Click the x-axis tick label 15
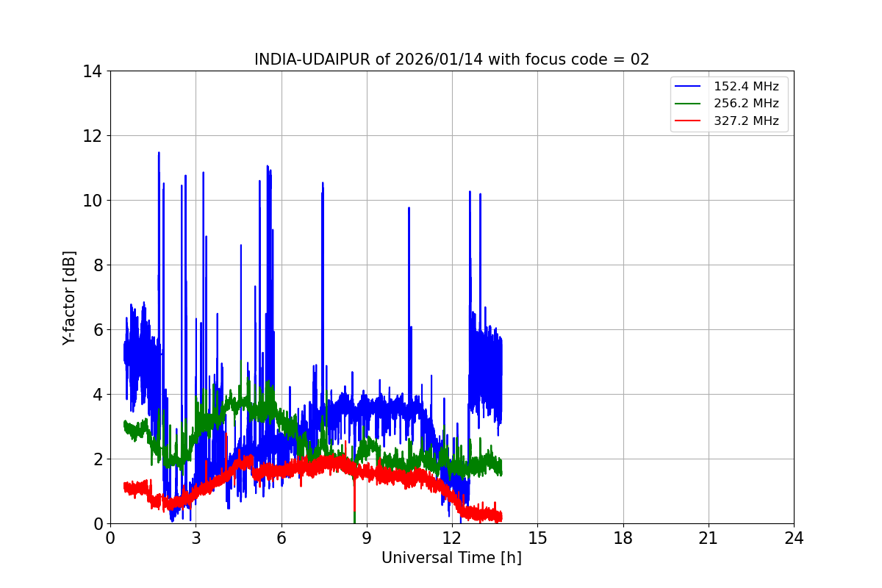This screenshot has height=588, width=882. pos(537,538)
